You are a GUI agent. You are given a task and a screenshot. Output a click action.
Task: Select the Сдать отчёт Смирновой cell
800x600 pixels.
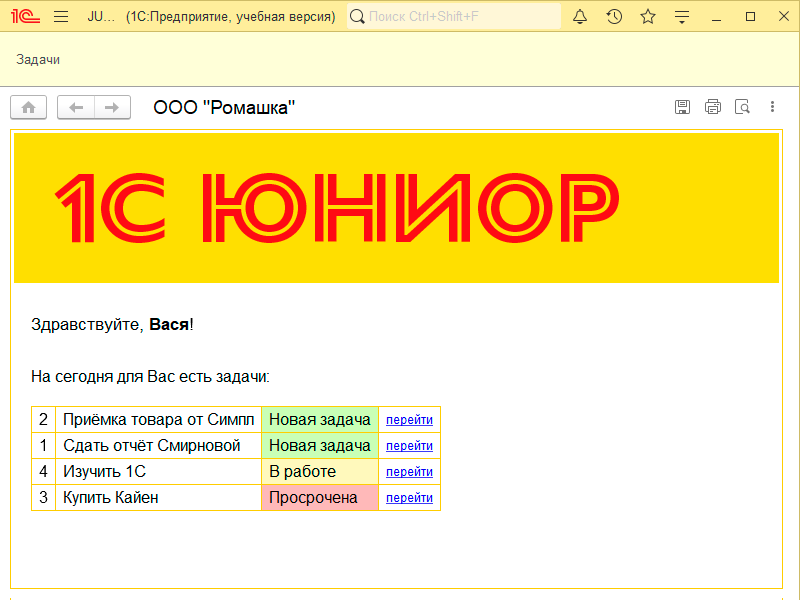(x=158, y=446)
